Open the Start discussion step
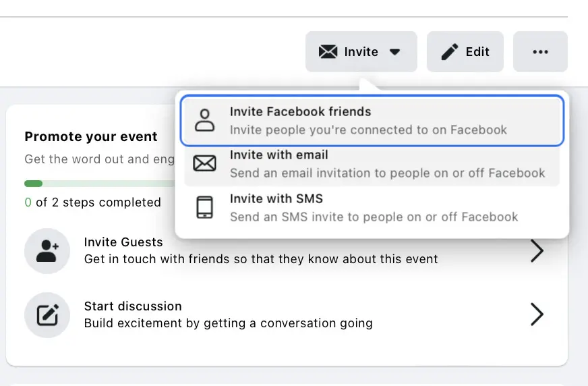The height and width of the screenshot is (386, 588). (x=287, y=315)
